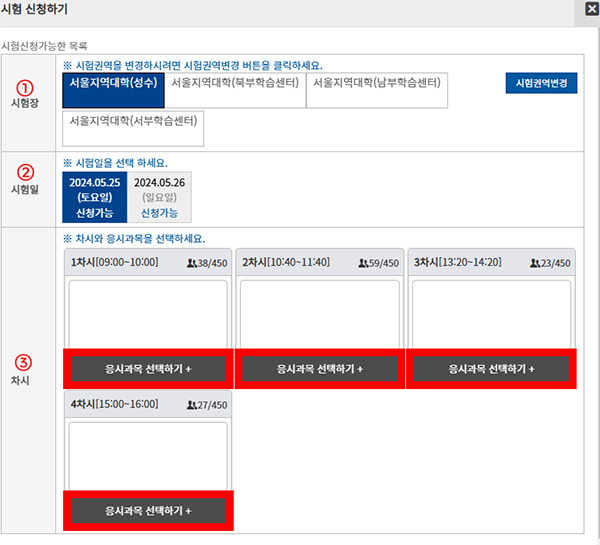The image size is (600, 545).
Task: Click the 시험권역변경 button
Action: 541,83
